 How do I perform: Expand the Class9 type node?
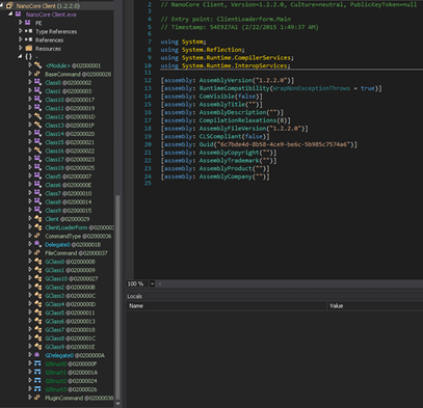(x=30, y=210)
